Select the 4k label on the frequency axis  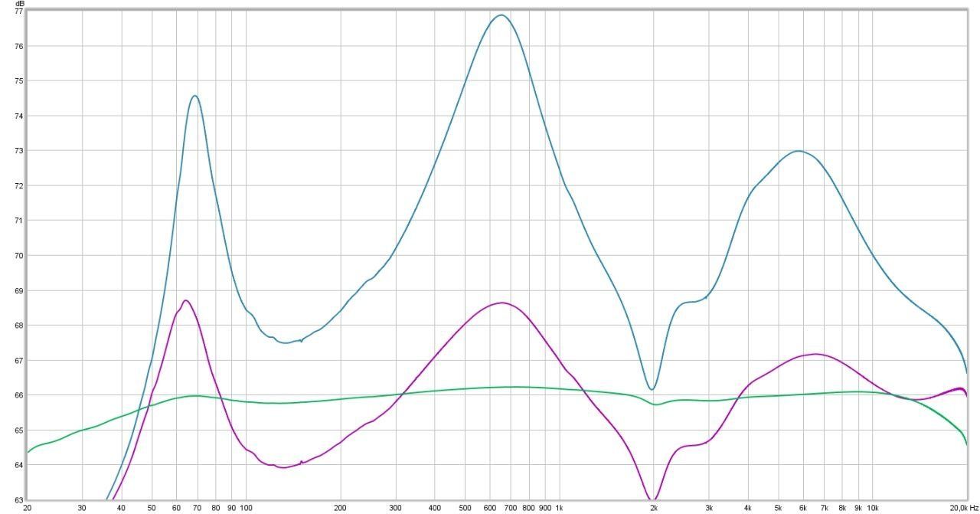click(748, 508)
